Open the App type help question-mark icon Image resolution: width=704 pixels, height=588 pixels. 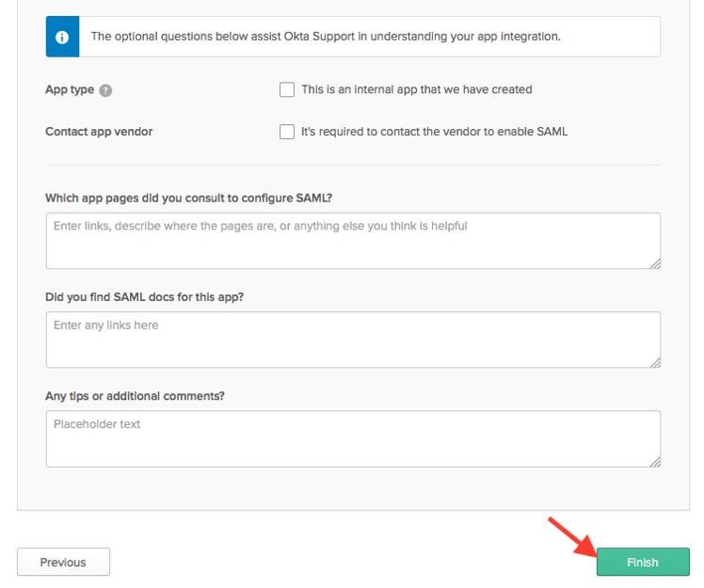coord(105,90)
